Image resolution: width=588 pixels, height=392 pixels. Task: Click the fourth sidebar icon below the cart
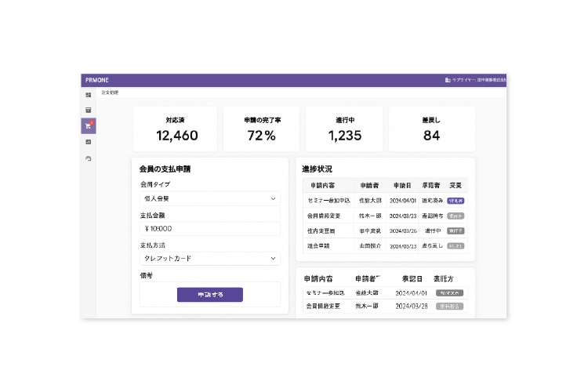point(88,142)
